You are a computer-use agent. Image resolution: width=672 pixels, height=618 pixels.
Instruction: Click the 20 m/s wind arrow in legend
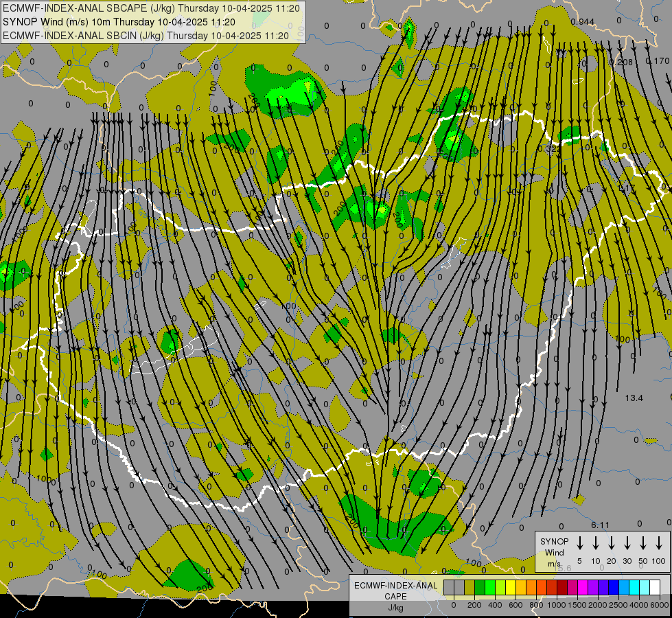pyautogui.click(x=611, y=542)
